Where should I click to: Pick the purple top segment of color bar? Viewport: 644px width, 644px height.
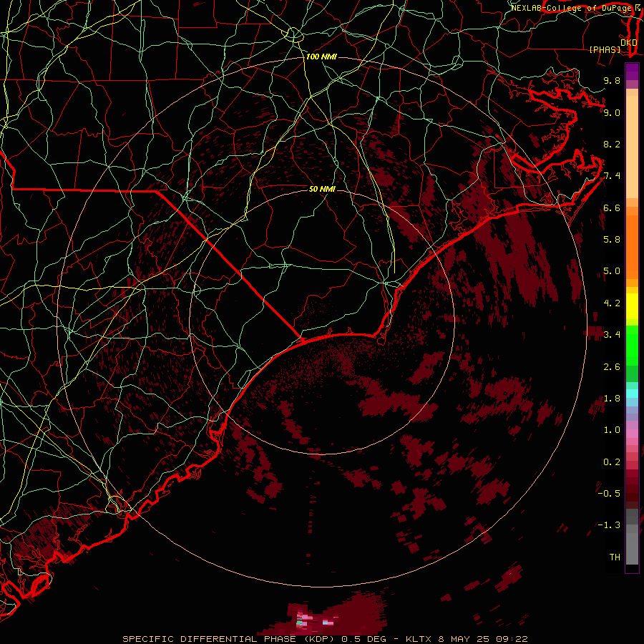coord(632,72)
